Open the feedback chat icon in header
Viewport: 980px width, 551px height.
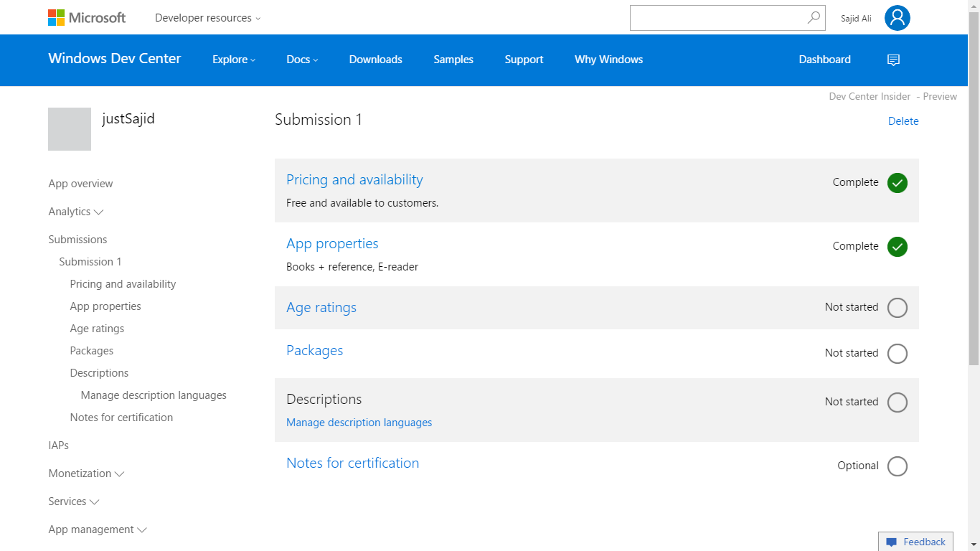click(893, 60)
